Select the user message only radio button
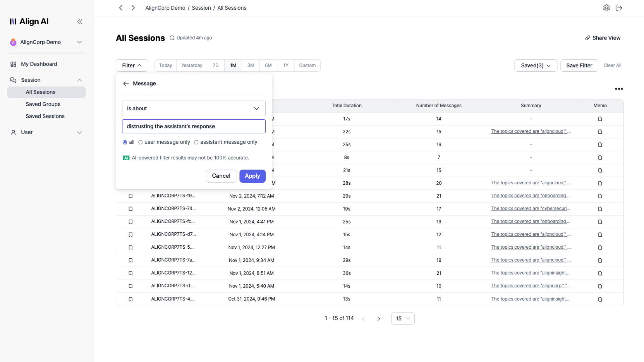The image size is (644, 362). (140, 142)
